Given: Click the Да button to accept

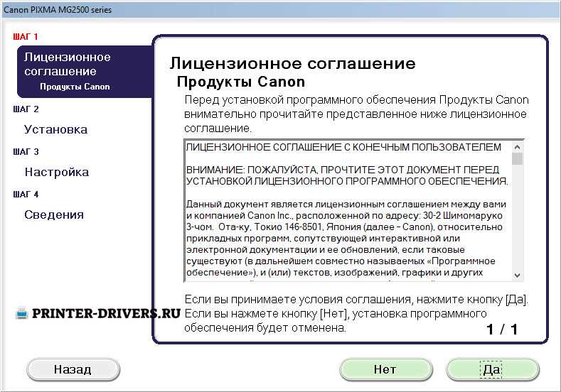Looking at the screenshot, I should [x=492, y=369].
